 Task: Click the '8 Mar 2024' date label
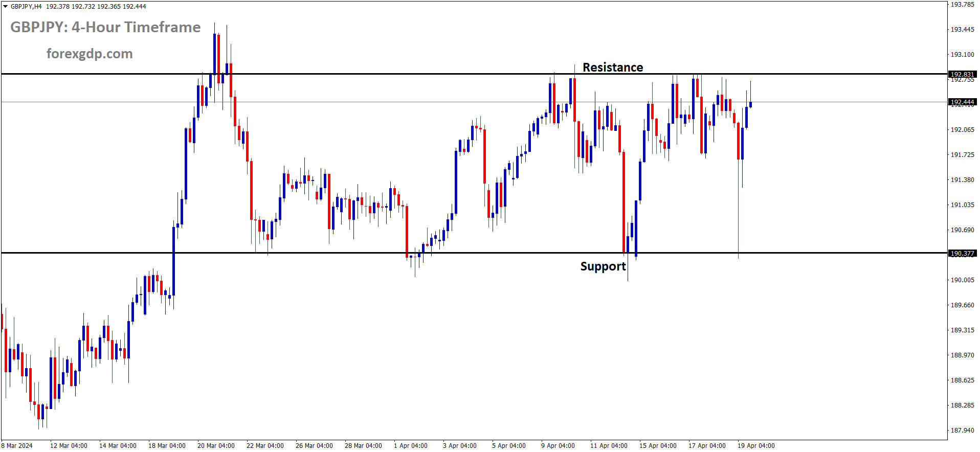(x=17, y=446)
